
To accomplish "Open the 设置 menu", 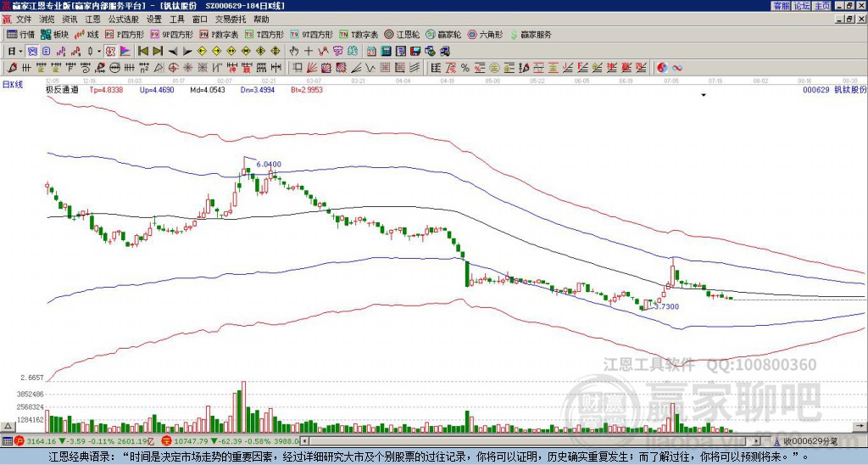I will click(154, 20).
